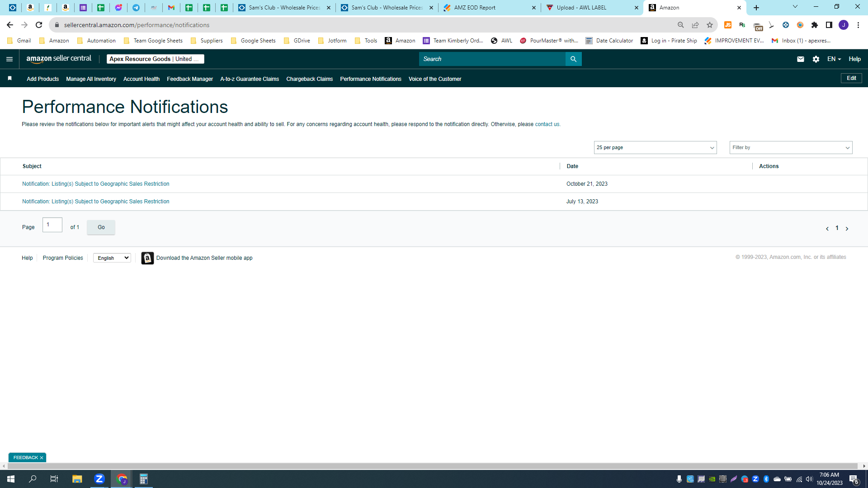Click the amazon seller central logo

[x=59, y=59]
